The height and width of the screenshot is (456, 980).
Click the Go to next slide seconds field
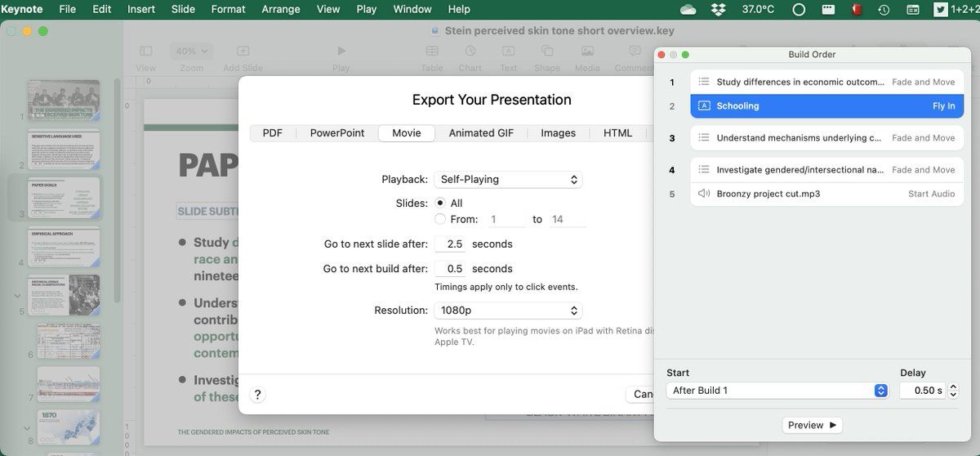point(450,244)
